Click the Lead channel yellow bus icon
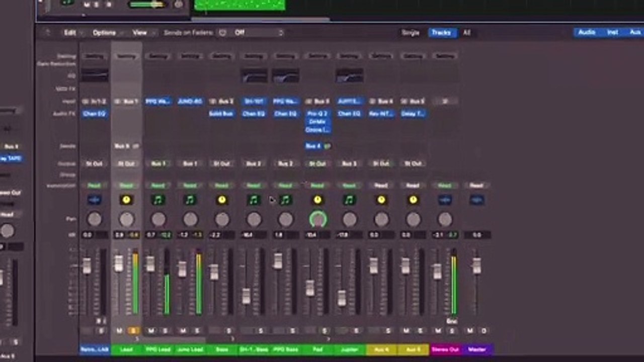 point(126,200)
